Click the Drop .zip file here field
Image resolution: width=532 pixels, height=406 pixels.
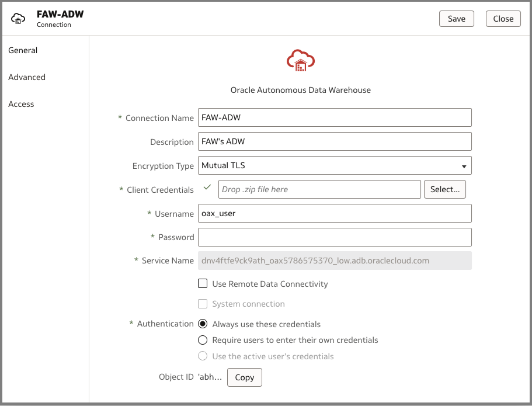319,189
